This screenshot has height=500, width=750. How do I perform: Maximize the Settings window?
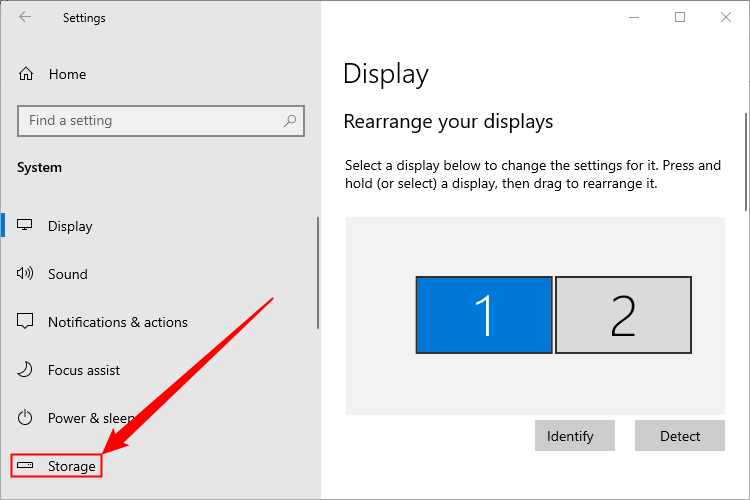coord(680,18)
